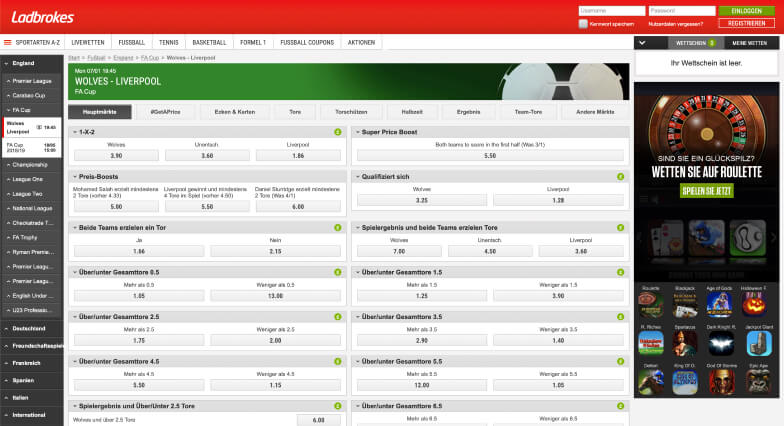Open the Livewetten menu item
Screen dimensions: 784x426
click(88, 42)
